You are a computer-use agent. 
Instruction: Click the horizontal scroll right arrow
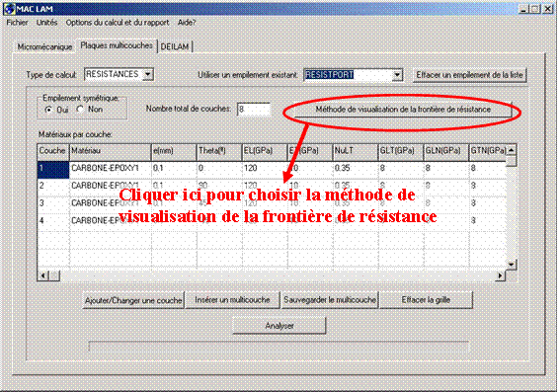coord(500,275)
